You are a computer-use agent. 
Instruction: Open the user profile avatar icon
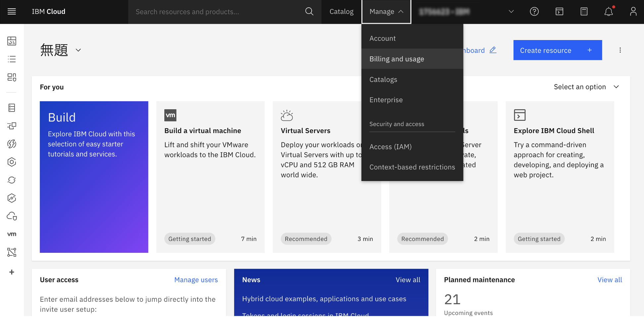(x=633, y=12)
